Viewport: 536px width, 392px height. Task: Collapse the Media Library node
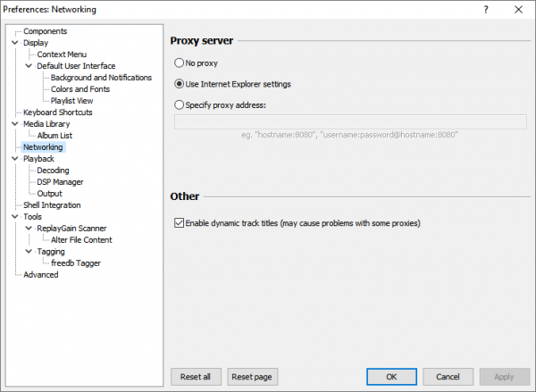15,124
